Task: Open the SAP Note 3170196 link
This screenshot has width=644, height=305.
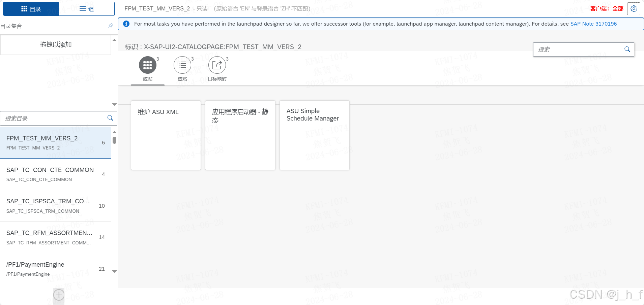Action: tap(593, 24)
